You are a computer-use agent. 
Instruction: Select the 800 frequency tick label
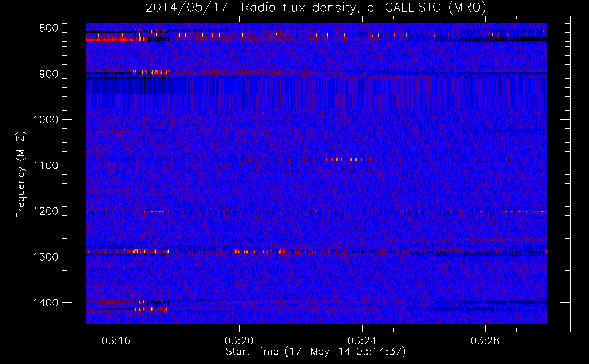(x=49, y=28)
